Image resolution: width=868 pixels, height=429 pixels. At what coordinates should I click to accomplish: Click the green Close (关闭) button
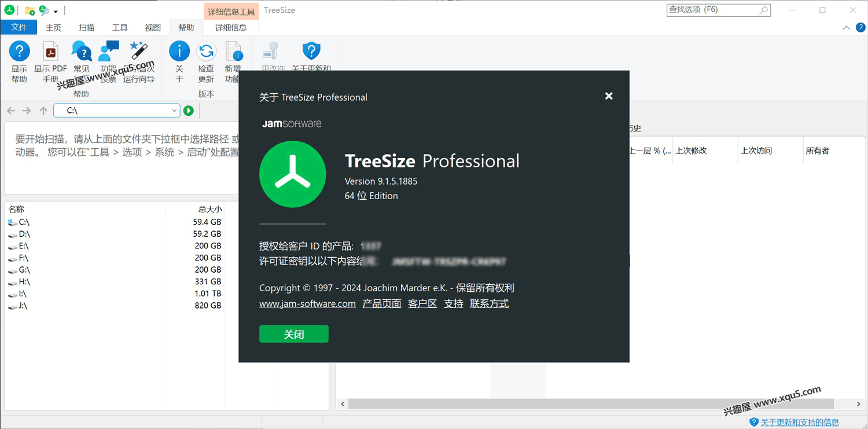(x=294, y=334)
